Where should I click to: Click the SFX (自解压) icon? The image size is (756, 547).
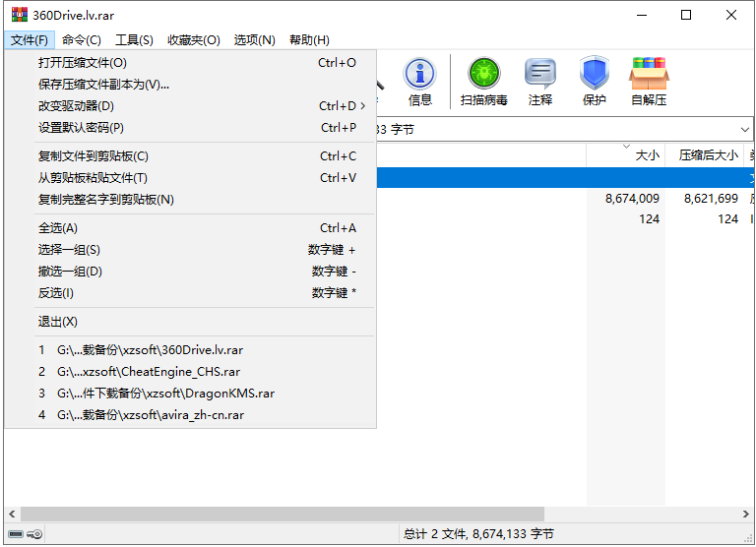649,82
